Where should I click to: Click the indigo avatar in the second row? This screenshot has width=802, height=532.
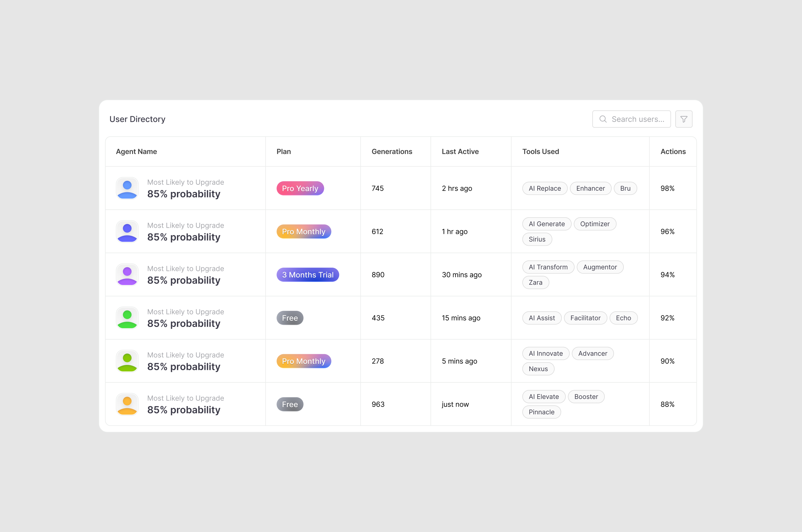127,231
